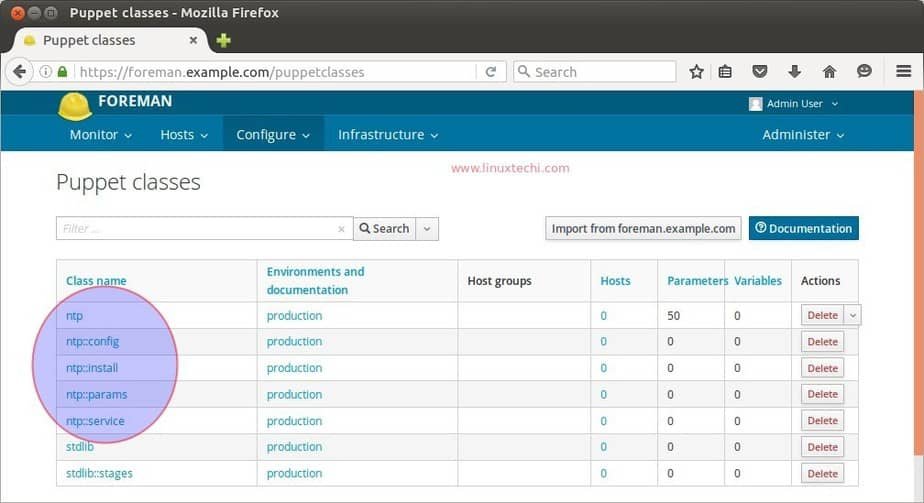
Task: Reload the page with refresh icon
Action: pyautogui.click(x=490, y=72)
